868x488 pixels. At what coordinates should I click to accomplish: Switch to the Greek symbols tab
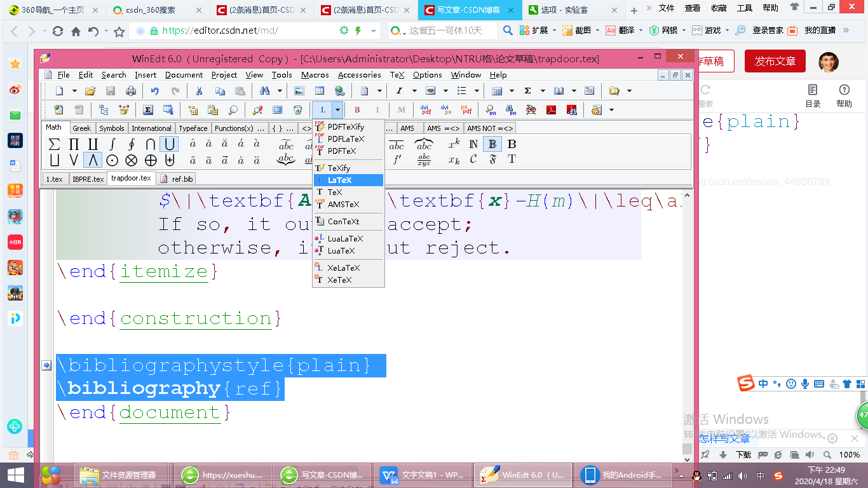click(x=81, y=128)
